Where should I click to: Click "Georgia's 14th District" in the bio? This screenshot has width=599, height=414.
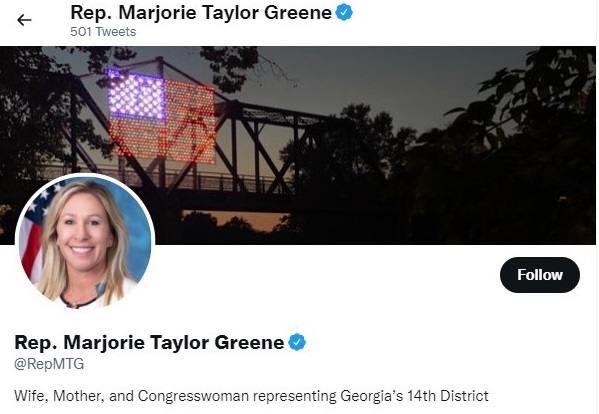point(414,396)
